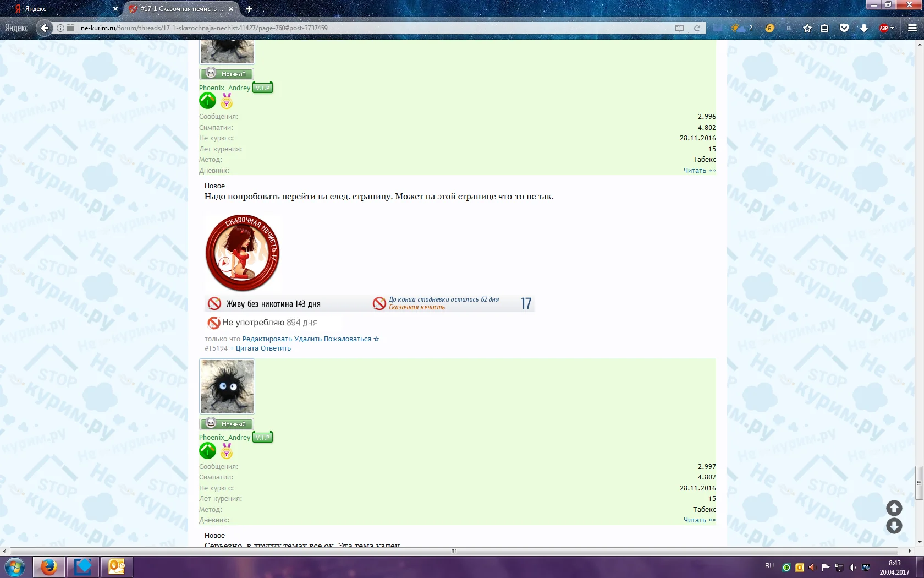The image size is (924, 578).
Task: Open site information icon in address bar
Action: (x=61, y=28)
